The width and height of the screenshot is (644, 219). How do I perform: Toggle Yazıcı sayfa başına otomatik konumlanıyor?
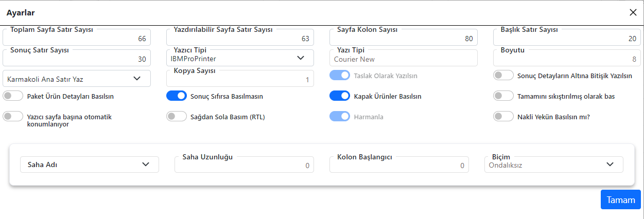[x=13, y=117]
